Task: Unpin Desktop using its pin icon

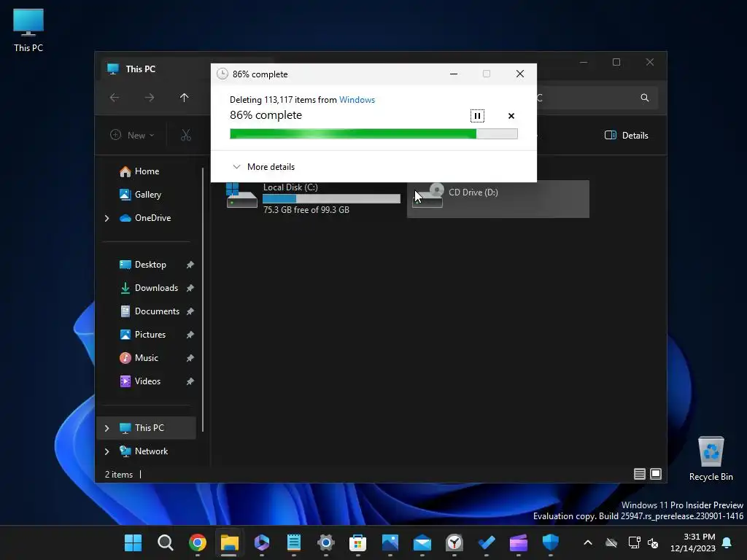Action: tap(190, 265)
